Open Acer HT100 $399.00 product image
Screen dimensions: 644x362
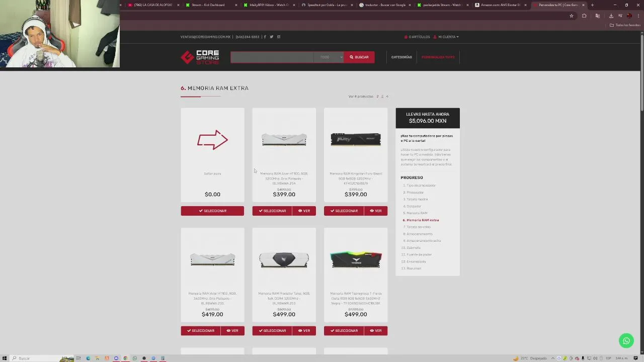[284, 140]
